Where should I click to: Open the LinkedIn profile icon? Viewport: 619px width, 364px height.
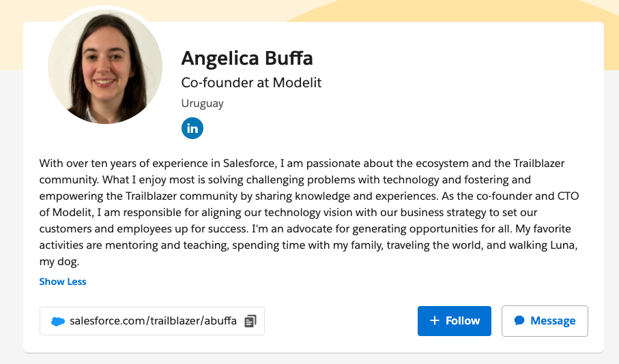pos(192,128)
